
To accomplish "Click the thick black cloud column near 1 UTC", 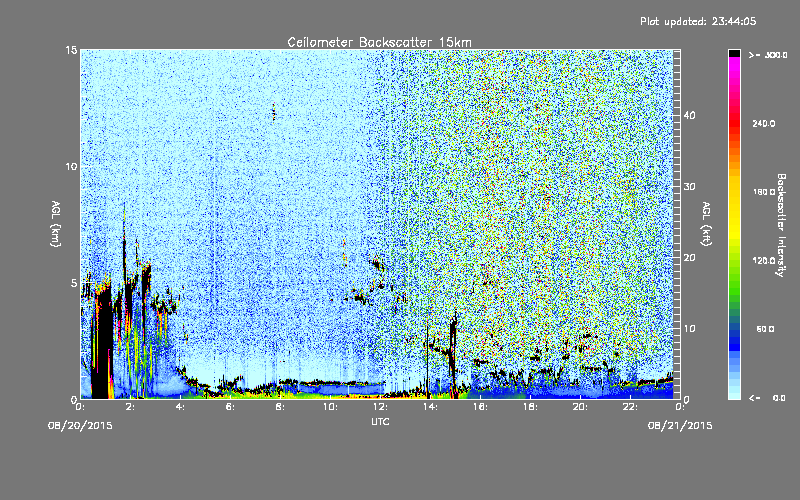I will click(x=104, y=344).
